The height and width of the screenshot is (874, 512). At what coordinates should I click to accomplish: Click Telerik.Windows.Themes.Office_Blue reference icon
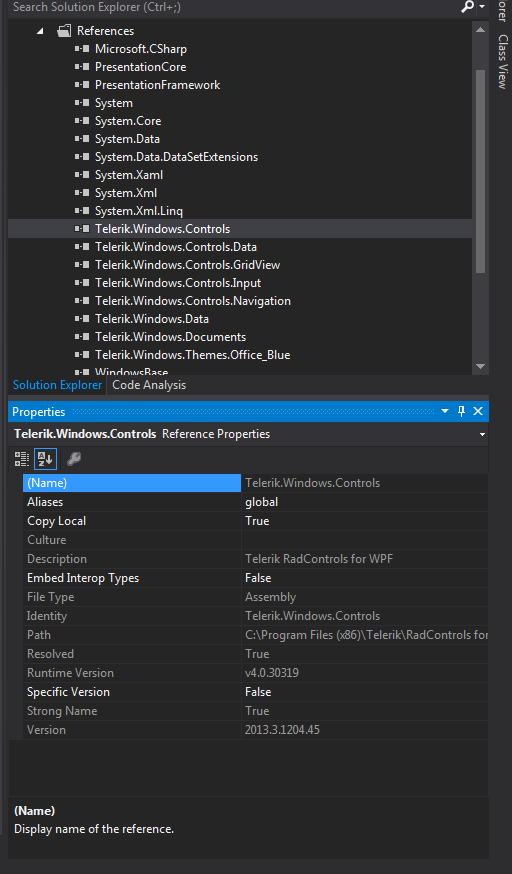(x=82, y=355)
